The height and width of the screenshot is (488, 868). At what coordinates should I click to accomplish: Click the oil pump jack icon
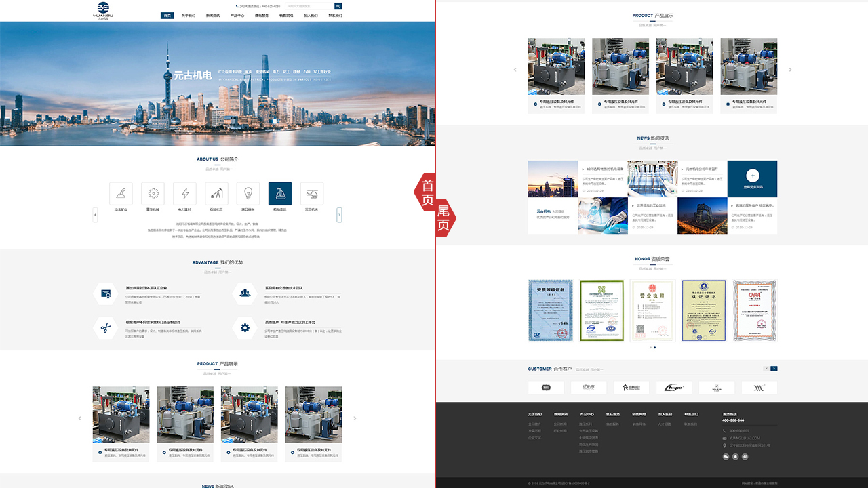(x=216, y=193)
